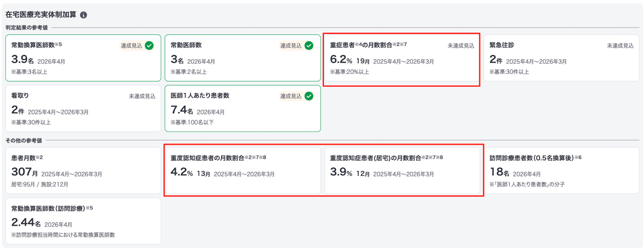
Task: Click 重症患者の月数割合 card title
Action: 368,45
